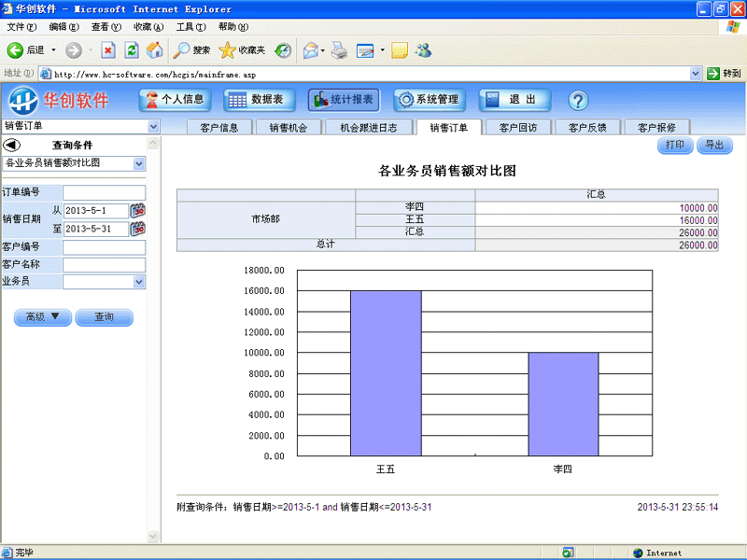
Task: Open the Home page icon
Action: [154, 50]
